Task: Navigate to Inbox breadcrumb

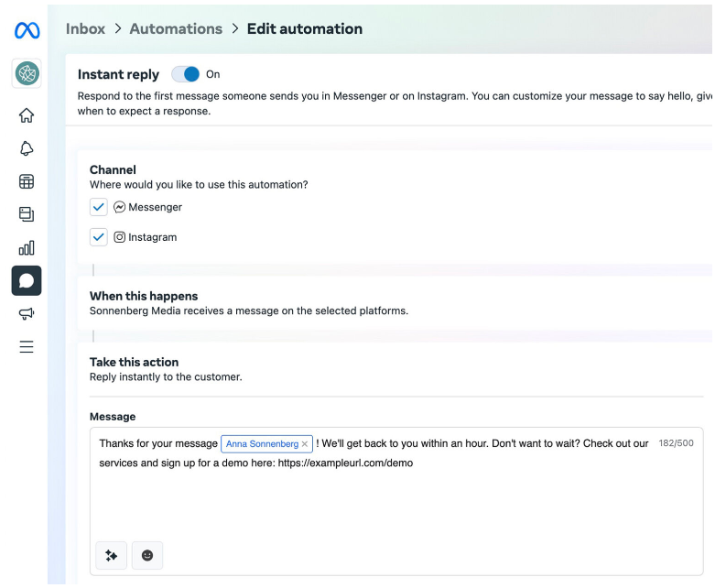Action: (85, 29)
